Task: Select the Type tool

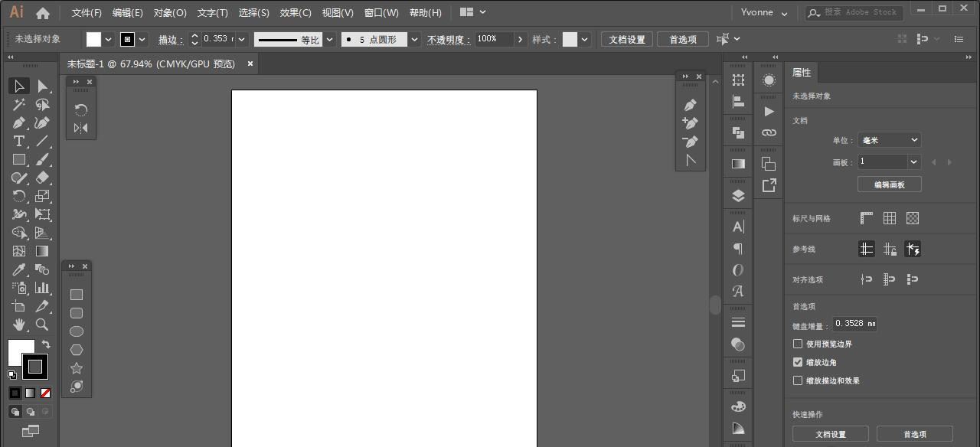Action: (x=18, y=141)
